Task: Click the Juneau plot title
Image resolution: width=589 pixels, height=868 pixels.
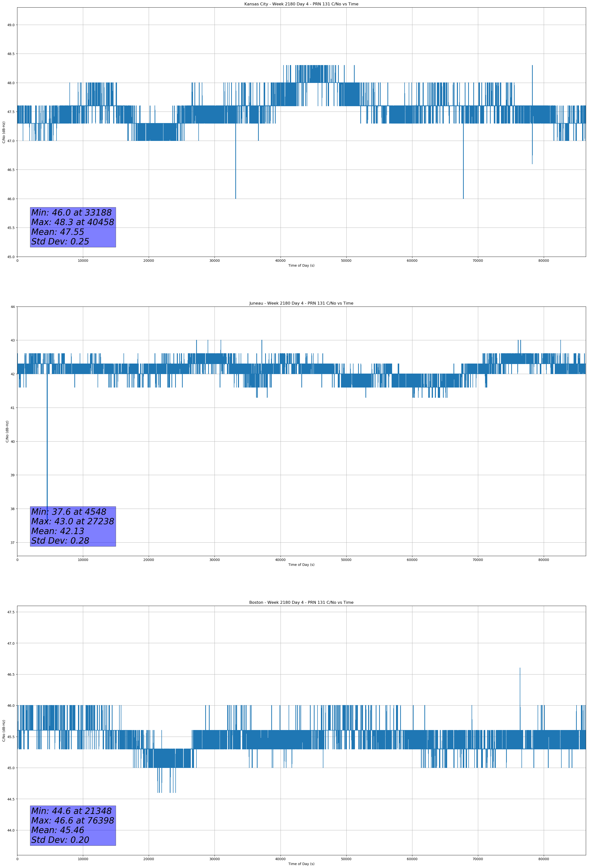Action: tap(301, 303)
